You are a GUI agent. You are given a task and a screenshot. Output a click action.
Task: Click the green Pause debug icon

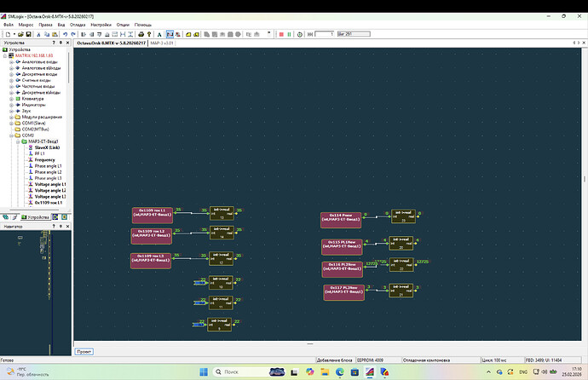(289, 34)
